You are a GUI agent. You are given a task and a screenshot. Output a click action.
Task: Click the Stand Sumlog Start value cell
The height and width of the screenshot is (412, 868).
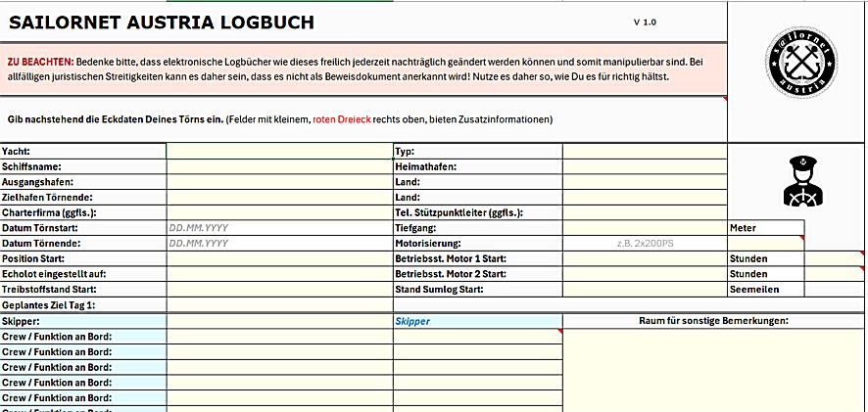tap(644, 290)
